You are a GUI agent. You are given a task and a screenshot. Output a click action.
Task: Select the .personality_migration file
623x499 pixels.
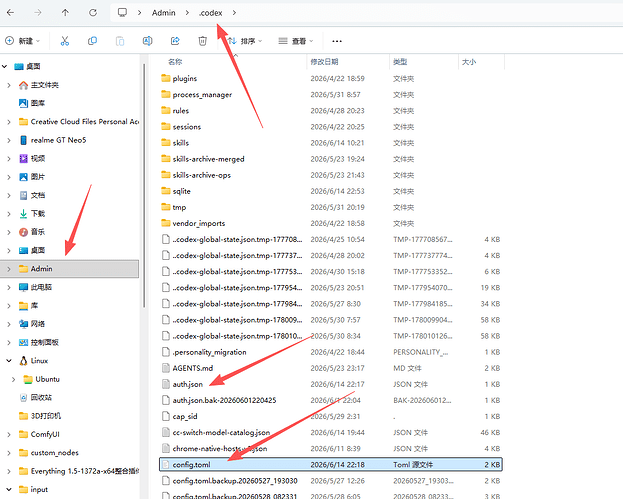tap(209, 352)
